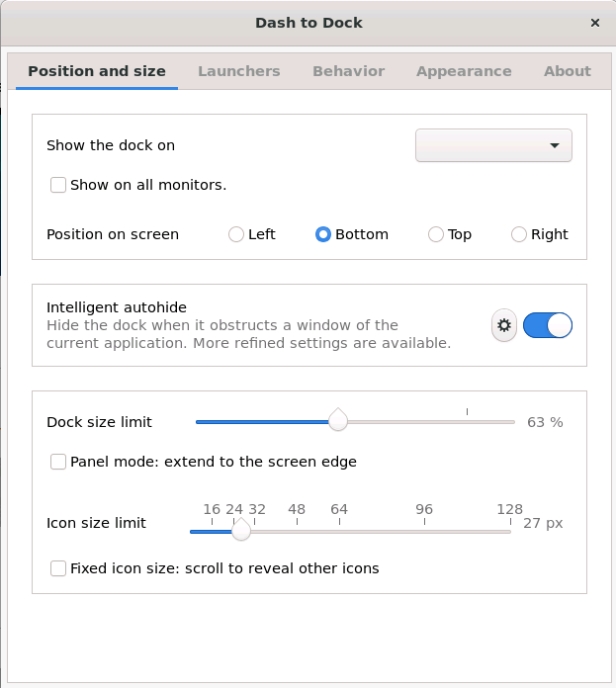Open intelligent autohide settings gear
Screen dimensions: 616x688
(503, 325)
